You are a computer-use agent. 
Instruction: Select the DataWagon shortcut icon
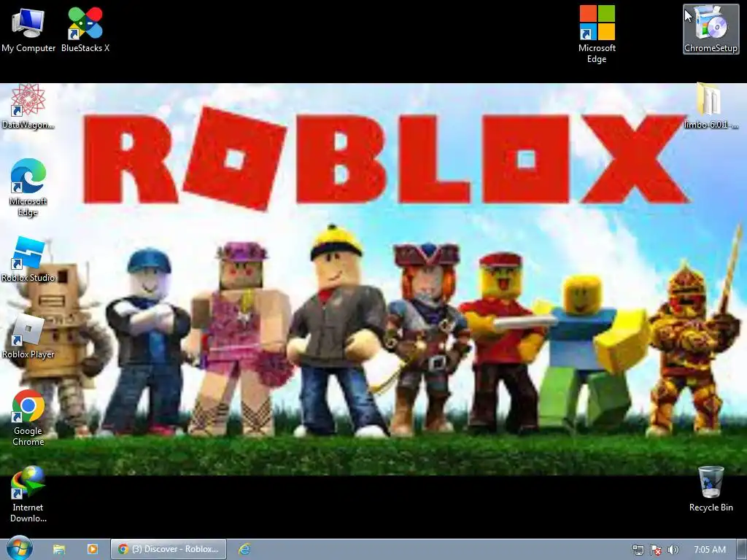pos(28,106)
